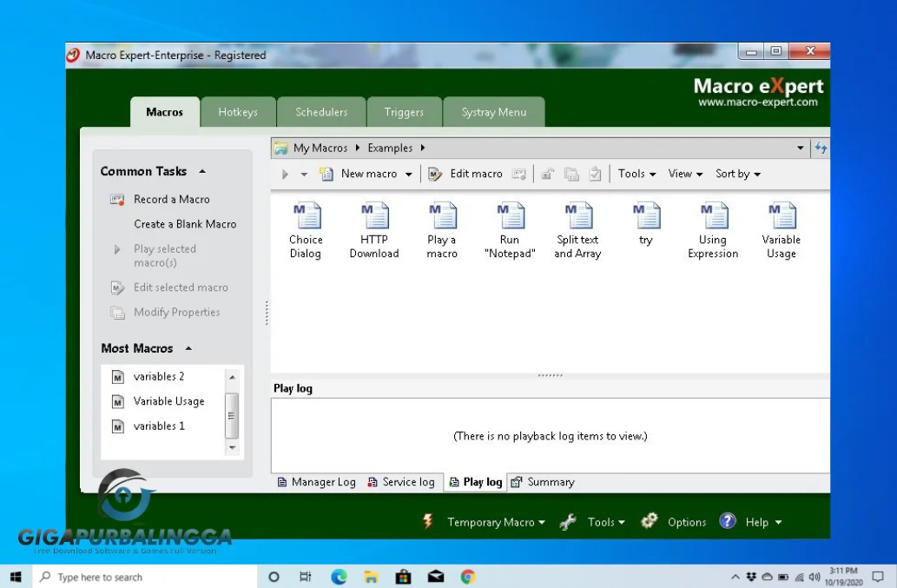Open the Choice Dialog macro file
The width and height of the screenshot is (897, 588).
[306, 230]
